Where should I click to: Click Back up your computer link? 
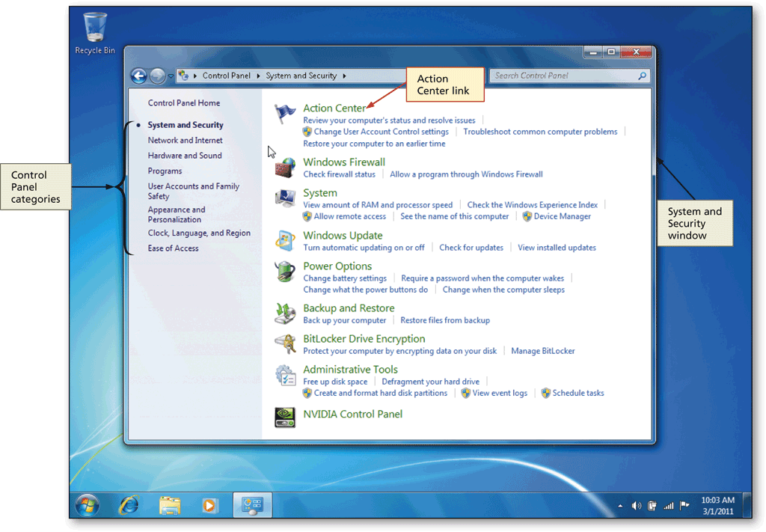[x=344, y=320]
